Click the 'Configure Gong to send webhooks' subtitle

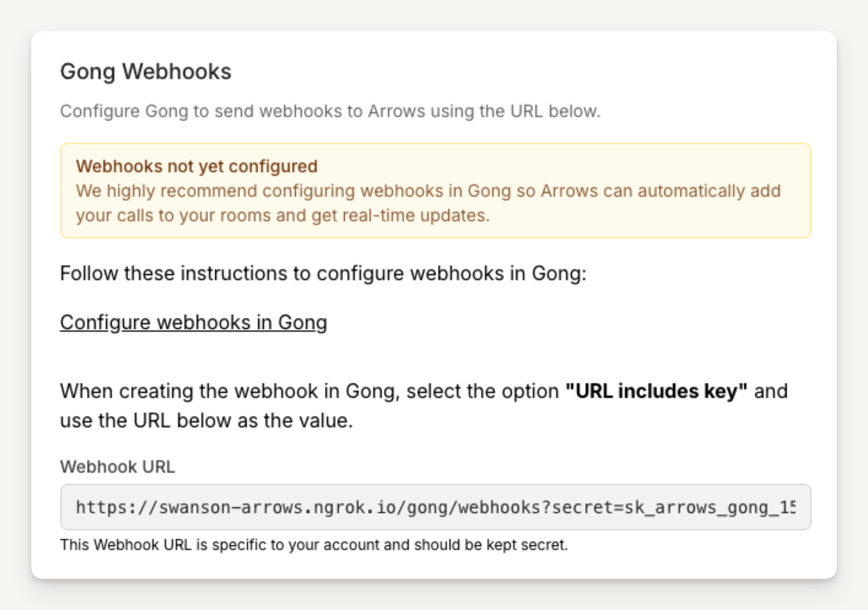click(330, 111)
